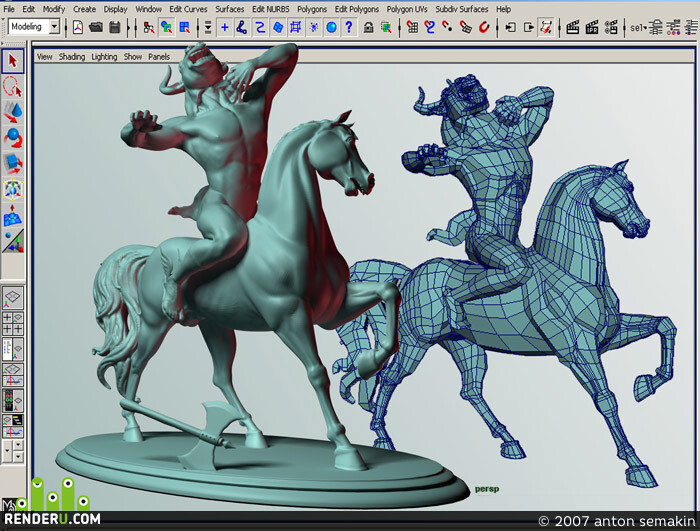Viewport: 700px width, 531px height.
Task: Click the Show Manipulator tool
Action: tap(12, 241)
